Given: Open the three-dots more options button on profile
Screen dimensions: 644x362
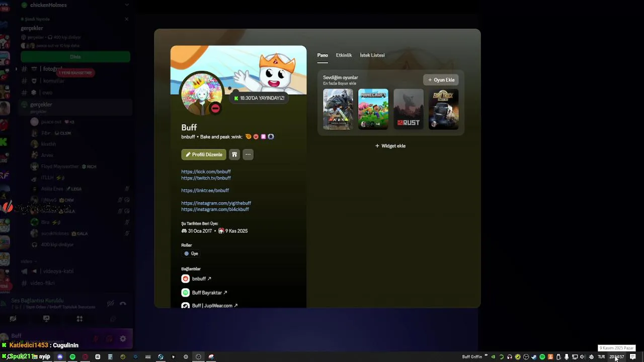Looking at the screenshot, I should tap(248, 154).
